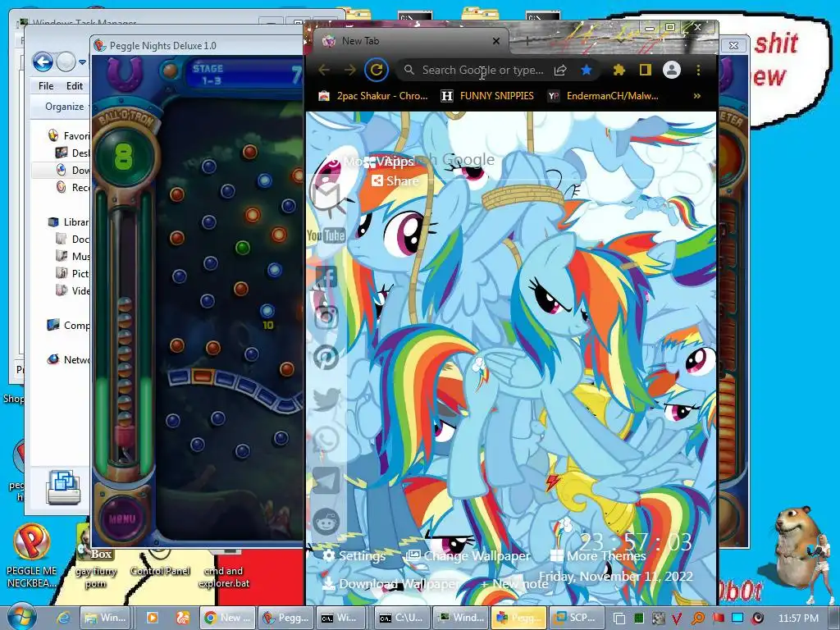Select Computer in Explorer's navigation pane
Image resolution: width=840 pixels, height=630 pixels.
pyautogui.click(x=69, y=325)
